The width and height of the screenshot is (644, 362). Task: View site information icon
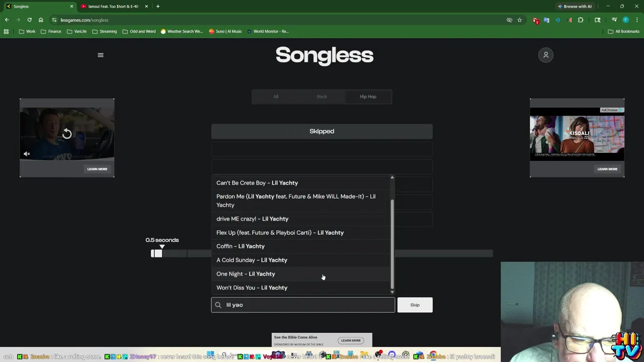point(54,20)
